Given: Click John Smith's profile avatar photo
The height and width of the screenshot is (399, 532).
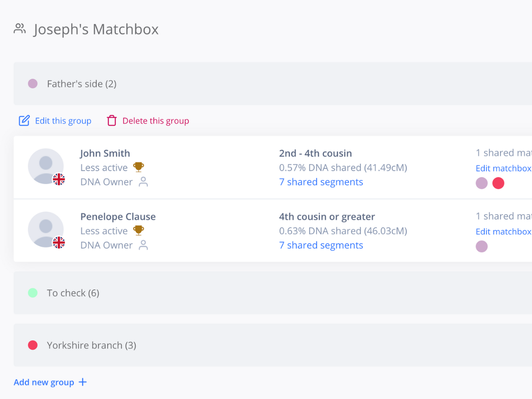Looking at the screenshot, I should coord(46,166).
